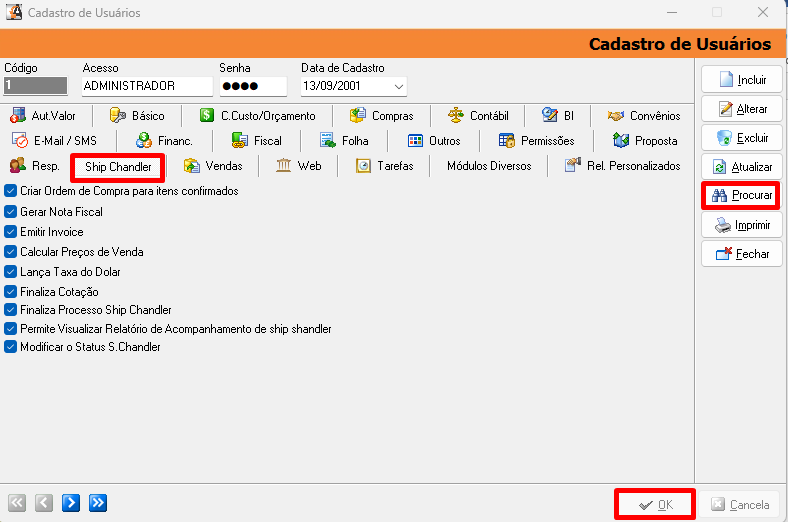Click the Cancela button

point(740,504)
